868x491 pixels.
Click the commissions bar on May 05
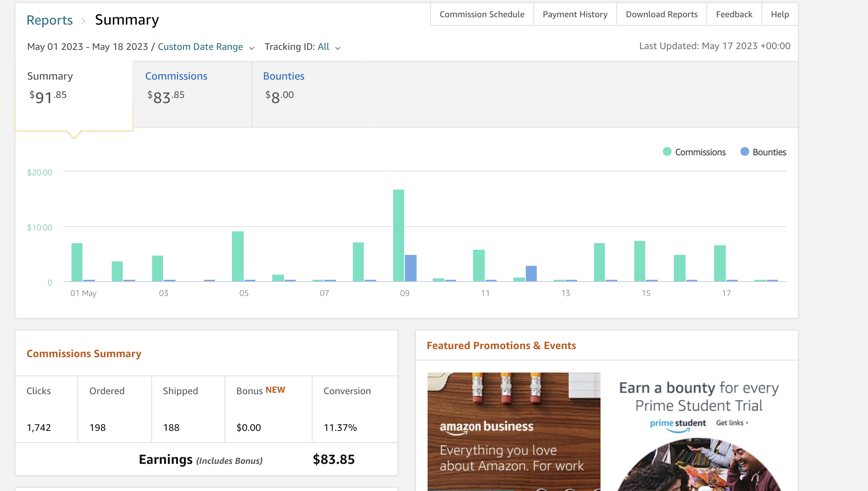[x=238, y=256]
